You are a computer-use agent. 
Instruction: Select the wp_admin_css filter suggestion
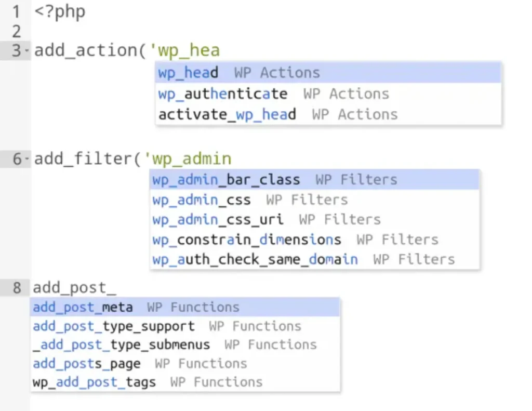(201, 200)
